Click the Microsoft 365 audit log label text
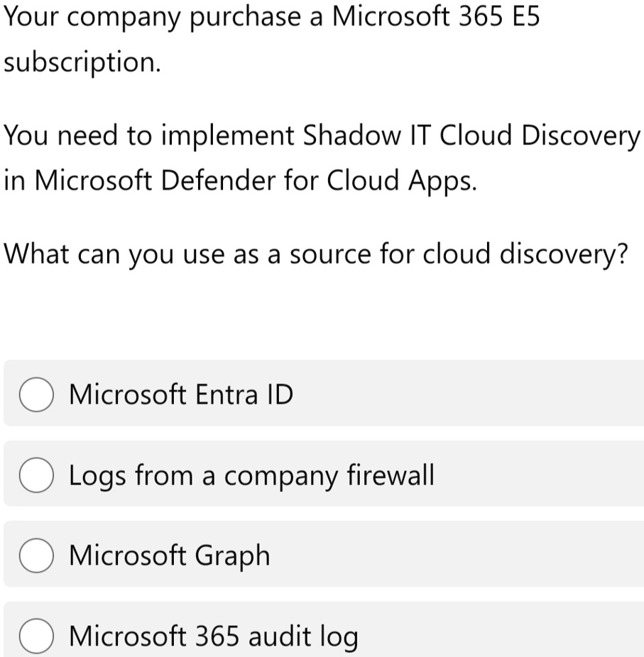Viewport: 644px width, 657px height. click(x=212, y=636)
